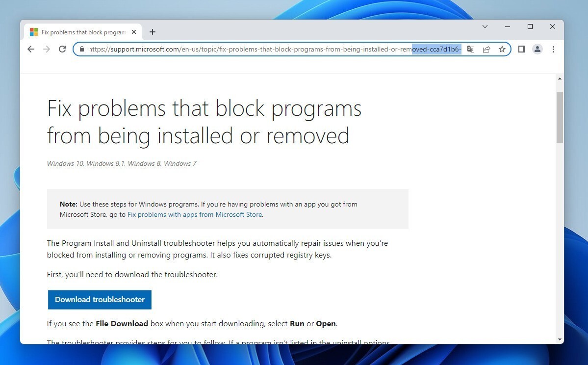Expand the tab search chevron
This screenshot has width=588, height=365.
pyautogui.click(x=485, y=26)
